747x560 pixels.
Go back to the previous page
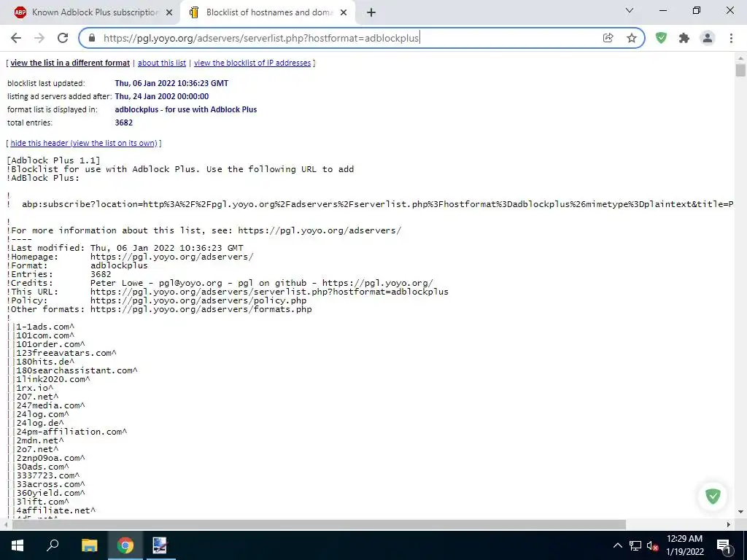(16, 38)
